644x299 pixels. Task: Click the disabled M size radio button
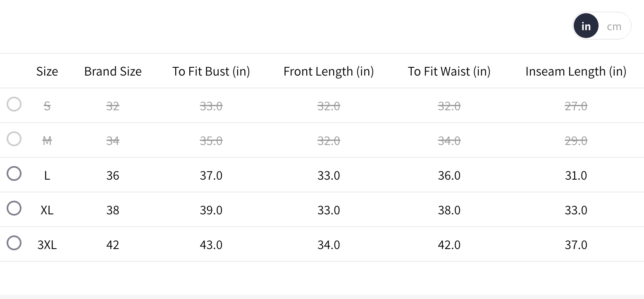pyautogui.click(x=14, y=139)
